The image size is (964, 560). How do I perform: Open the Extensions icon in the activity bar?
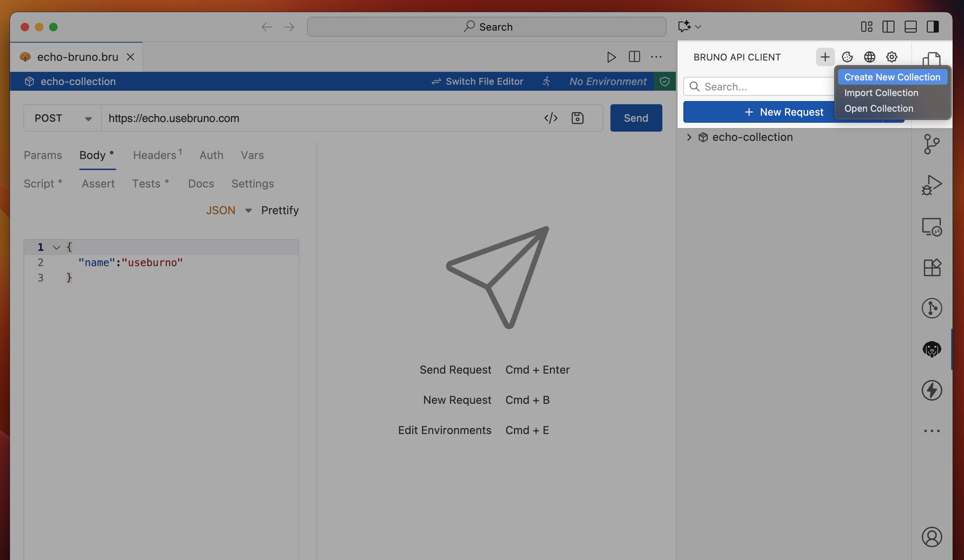coord(932,268)
